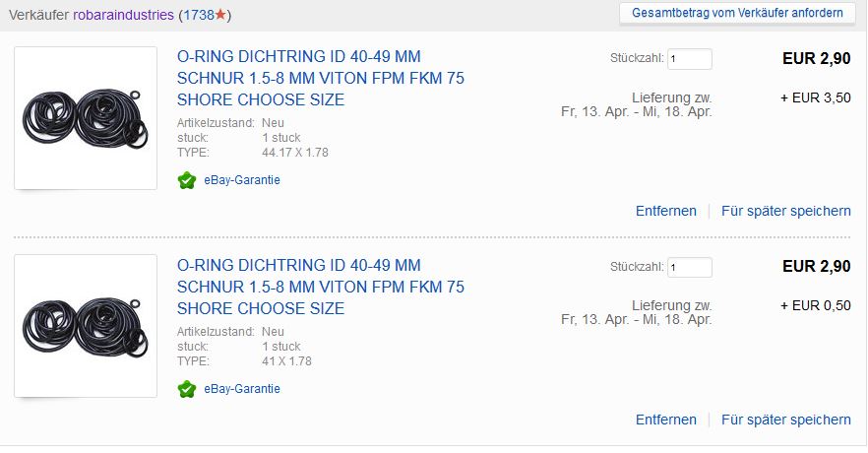
Task: Open seller robaraindustries profile
Action: (125, 16)
